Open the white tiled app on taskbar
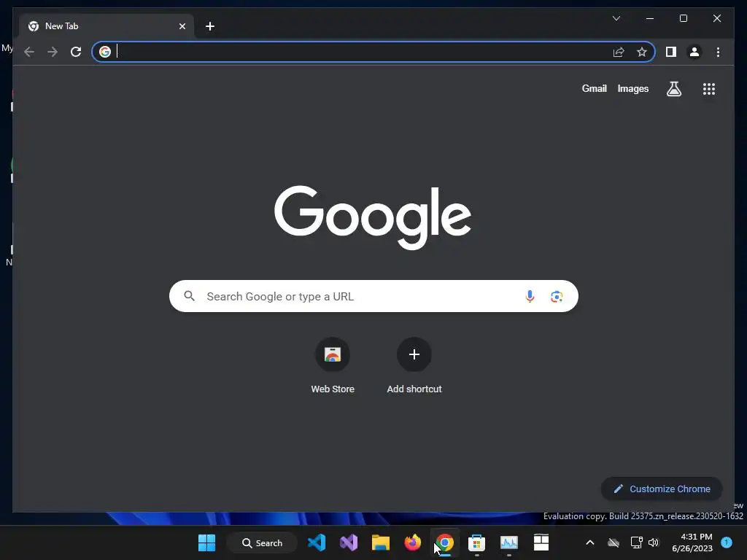The width and height of the screenshot is (747, 560). coord(541,542)
